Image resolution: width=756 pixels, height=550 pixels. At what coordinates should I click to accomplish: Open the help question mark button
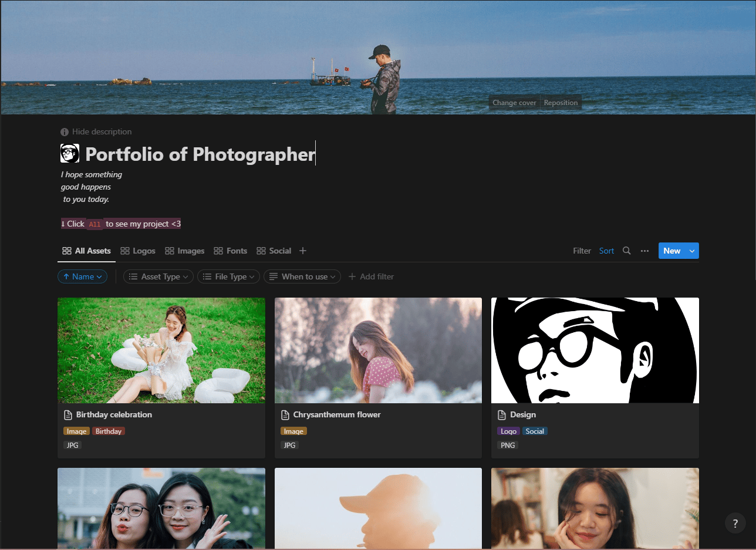(735, 523)
